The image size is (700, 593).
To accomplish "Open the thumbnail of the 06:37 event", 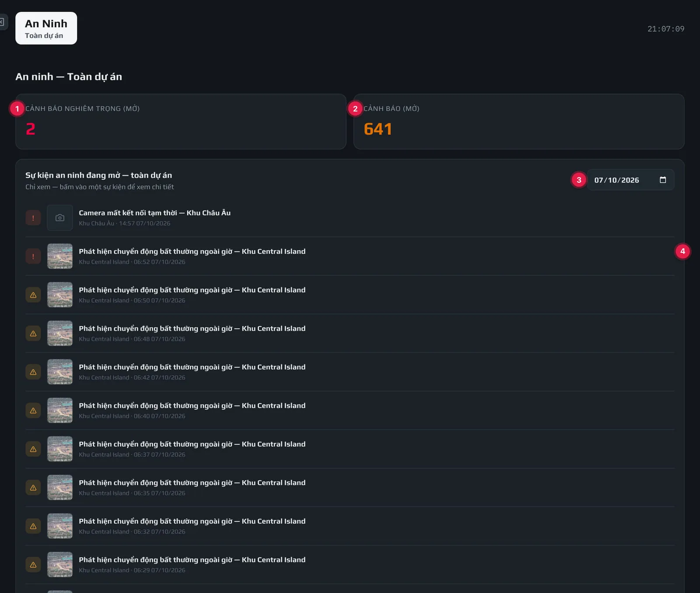I will coord(60,449).
